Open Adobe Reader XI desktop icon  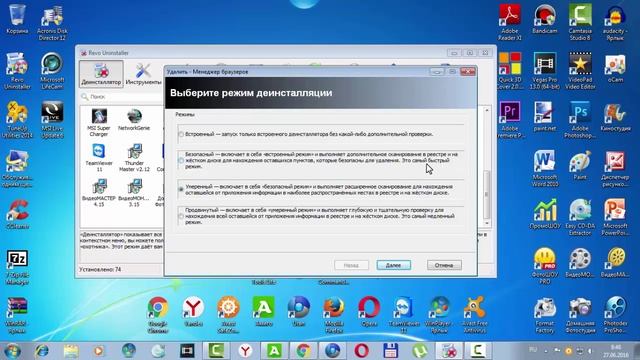pos(510,22)
